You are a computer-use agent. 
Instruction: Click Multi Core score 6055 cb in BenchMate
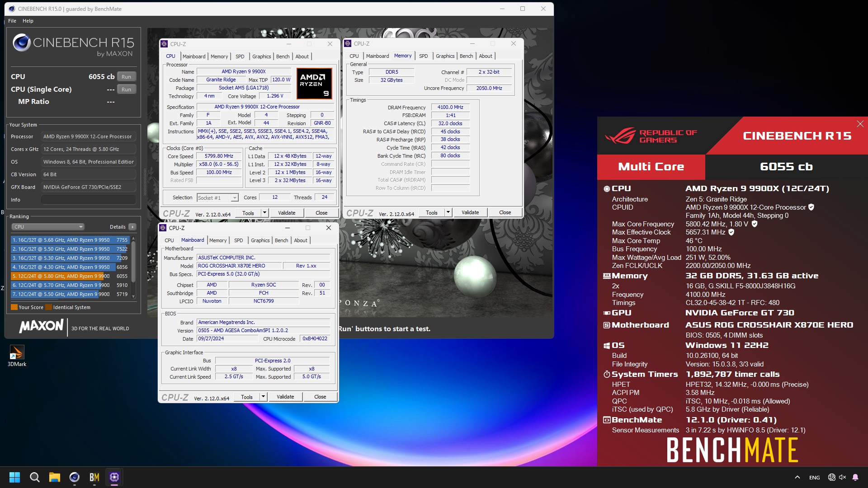(786, 167)
